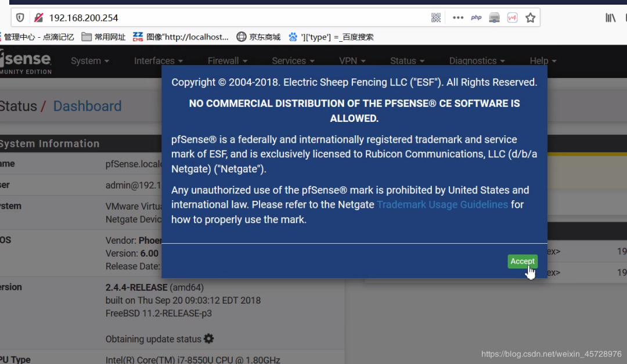Click the pfSense logo
Image resolution: width=627 pixels, height=364 pixels.
click(x=26, y=61)
